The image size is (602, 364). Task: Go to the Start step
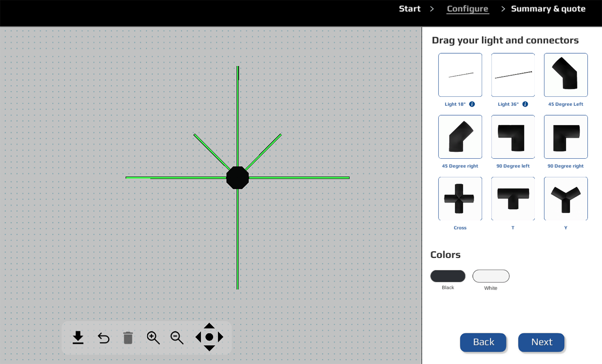pos(410,9)
